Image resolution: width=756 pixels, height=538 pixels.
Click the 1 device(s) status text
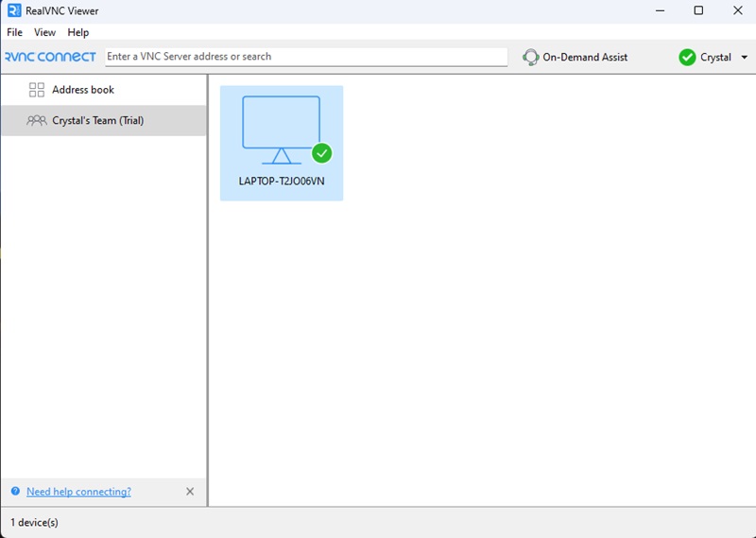pyautogui.click(x=34, y=522)
